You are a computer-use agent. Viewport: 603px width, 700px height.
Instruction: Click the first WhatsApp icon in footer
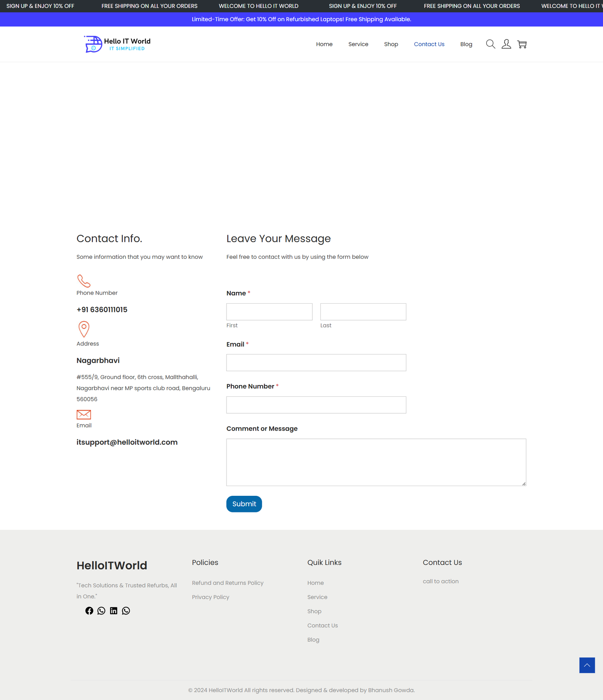[x=101, y=611]
